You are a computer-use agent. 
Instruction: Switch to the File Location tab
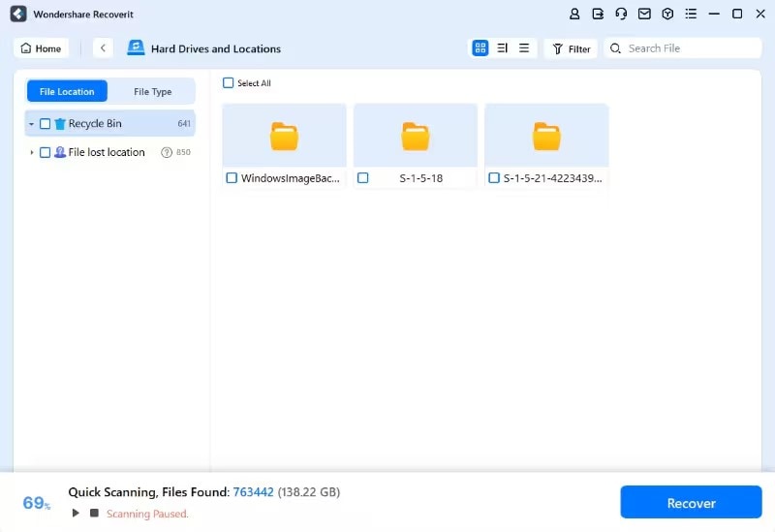(67, 91)
